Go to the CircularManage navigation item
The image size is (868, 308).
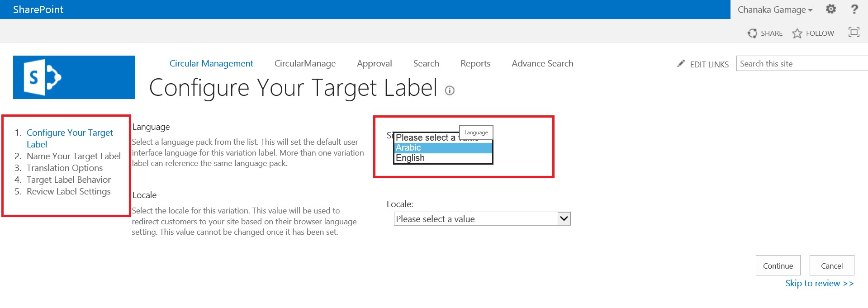(x=305, y=63)
